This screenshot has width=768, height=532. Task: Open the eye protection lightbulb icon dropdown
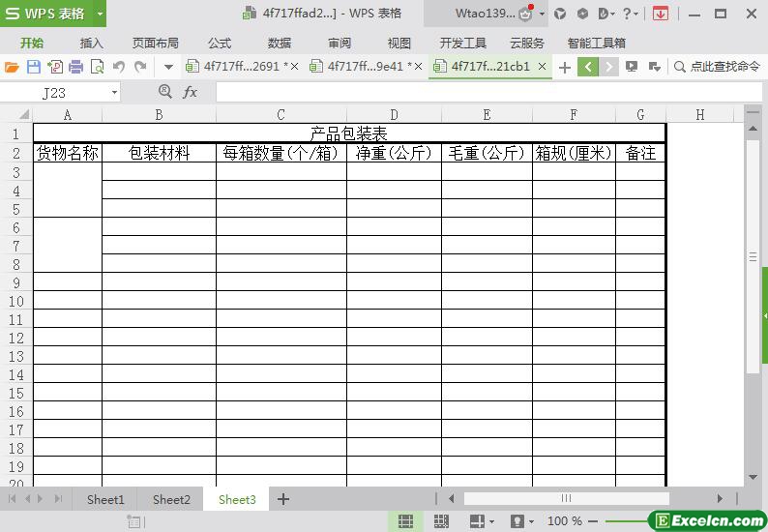click(521, 521)
